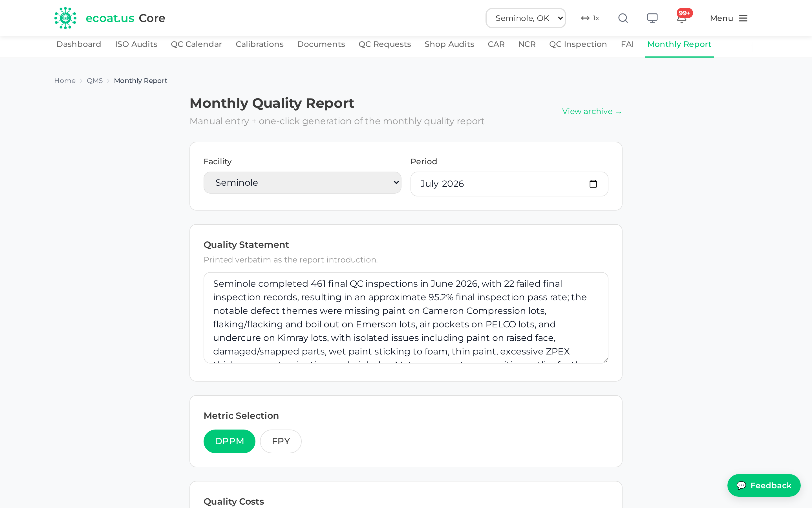Viewport: 812px width, 508px height.
Task: Open the ISO Audits tab
Action: click(136, 44)
